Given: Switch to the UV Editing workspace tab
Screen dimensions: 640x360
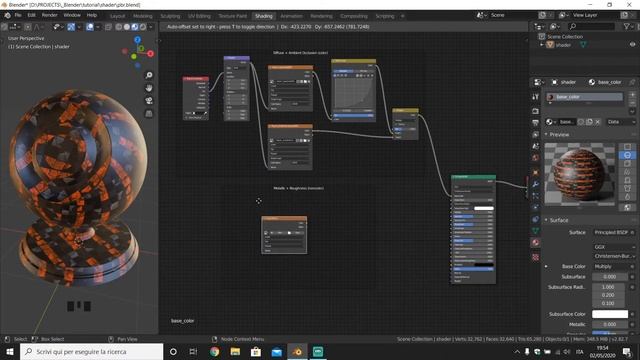Looking at the screenshot, I should (199, 16).
